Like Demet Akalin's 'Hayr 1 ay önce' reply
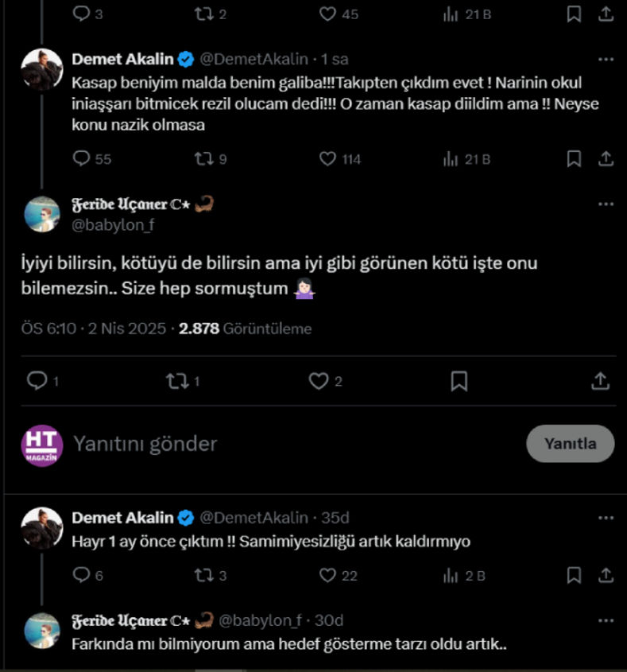Screen dimensions: 627x672 [327, 575]
